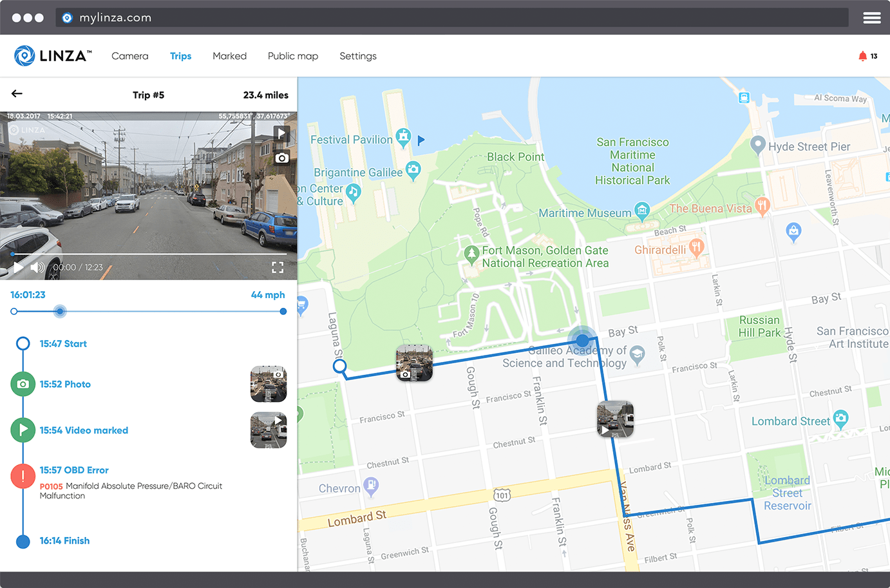The image size is (890, 588).
Task: Jump to the 16:14 Finish event
Action: (64, 541)
